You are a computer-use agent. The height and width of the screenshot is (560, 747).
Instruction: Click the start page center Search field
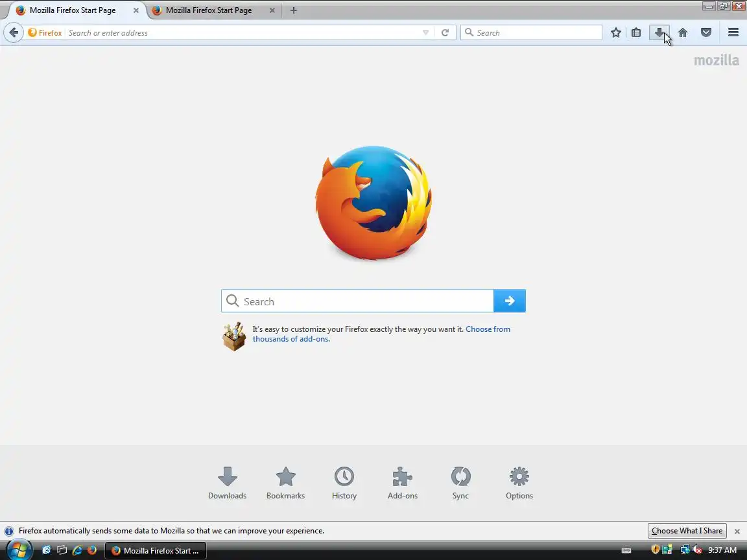click(357, 301)
